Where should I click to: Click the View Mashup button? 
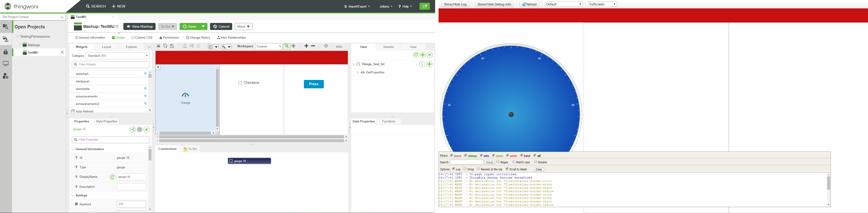pyautogui.click(x=139, y=26)
